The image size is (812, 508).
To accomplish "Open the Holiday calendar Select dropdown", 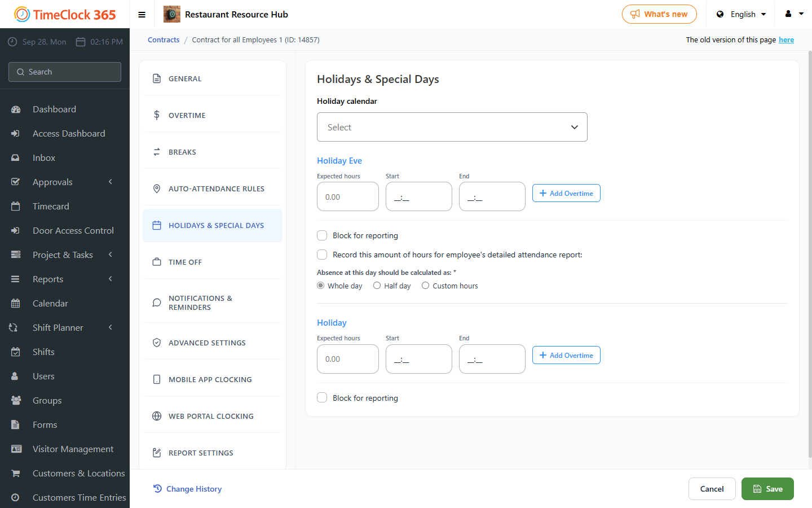I will (452, 127).
